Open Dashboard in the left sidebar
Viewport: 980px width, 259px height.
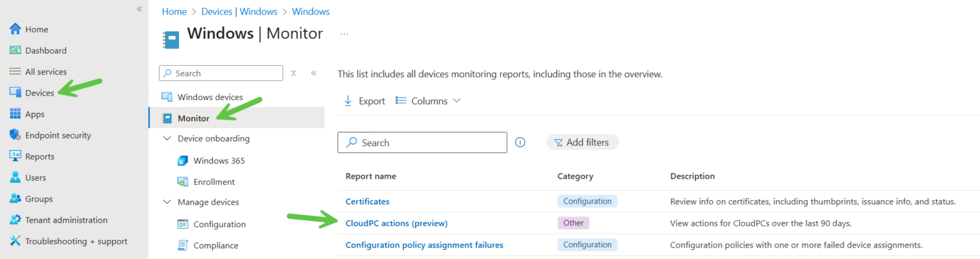tap(45, 50)
